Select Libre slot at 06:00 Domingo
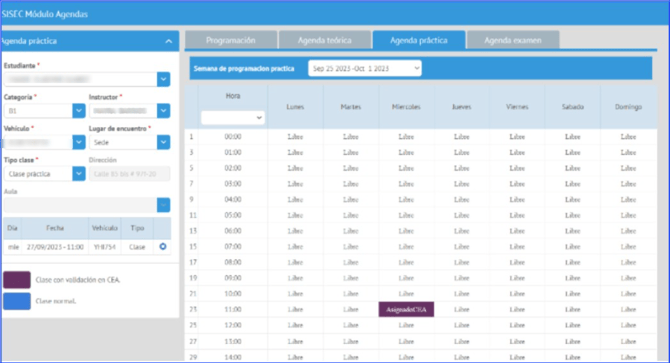The width and height of the screenshot is (670, 363). 628,231
